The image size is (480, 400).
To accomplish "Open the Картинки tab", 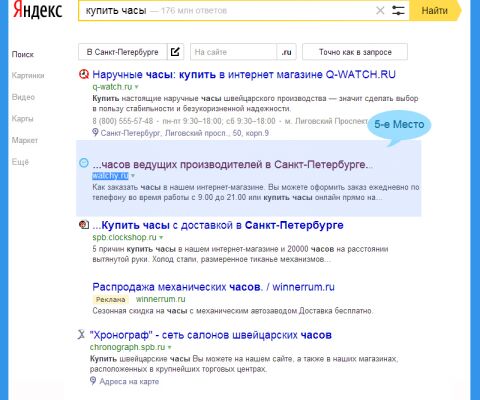I will pos(28,76).
